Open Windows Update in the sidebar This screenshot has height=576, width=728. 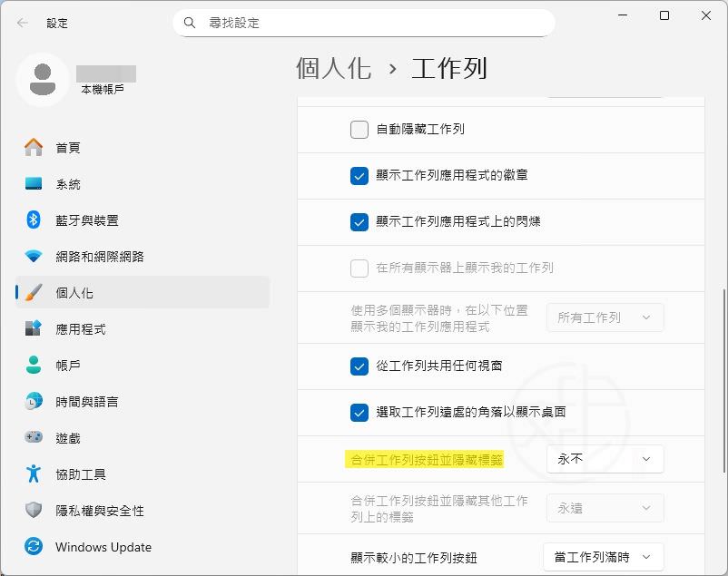[x=143, y=547]
